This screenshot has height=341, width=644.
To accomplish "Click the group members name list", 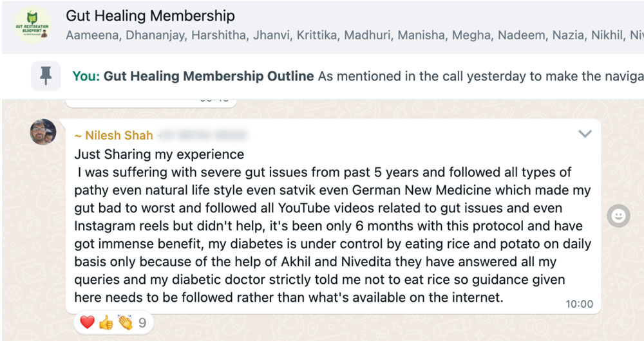I will (354, 35).
